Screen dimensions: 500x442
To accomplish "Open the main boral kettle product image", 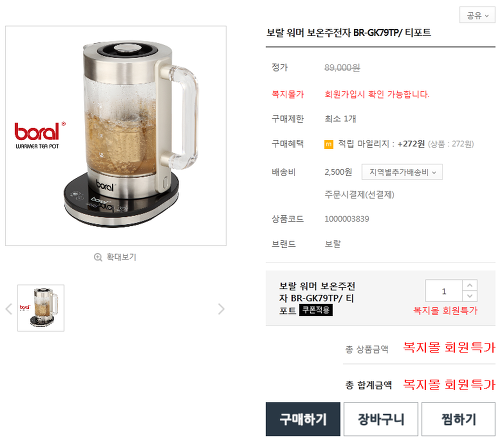I will 116,136.
